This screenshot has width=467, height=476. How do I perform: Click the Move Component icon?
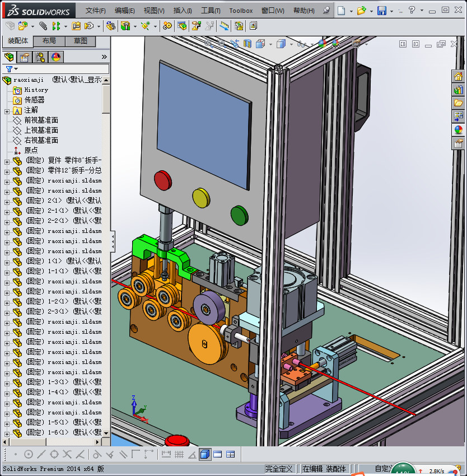89,26
